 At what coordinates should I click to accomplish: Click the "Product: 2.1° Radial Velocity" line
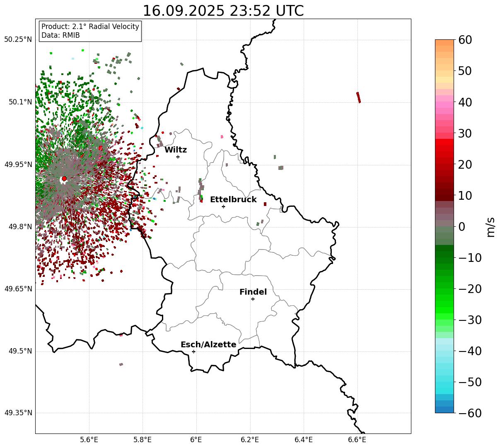click(90, 27)
